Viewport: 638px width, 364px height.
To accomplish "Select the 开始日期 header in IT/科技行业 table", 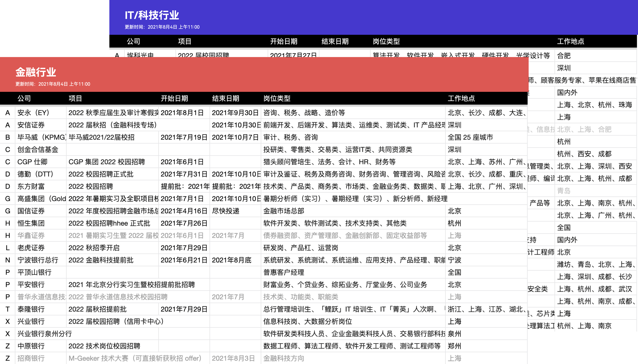I will pyautogui.click(x=284, y=41).
